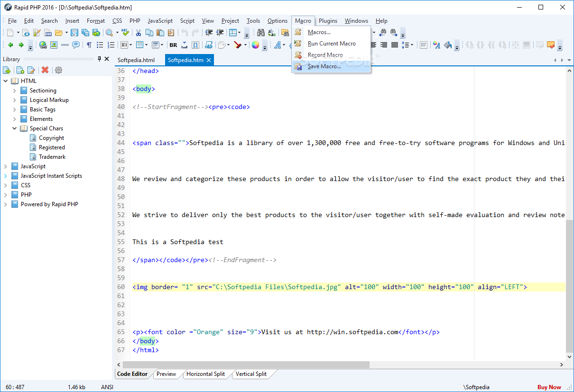Screen dimensions: 574x392
Task: Click the Save All icon
Action: coord(85,33)
